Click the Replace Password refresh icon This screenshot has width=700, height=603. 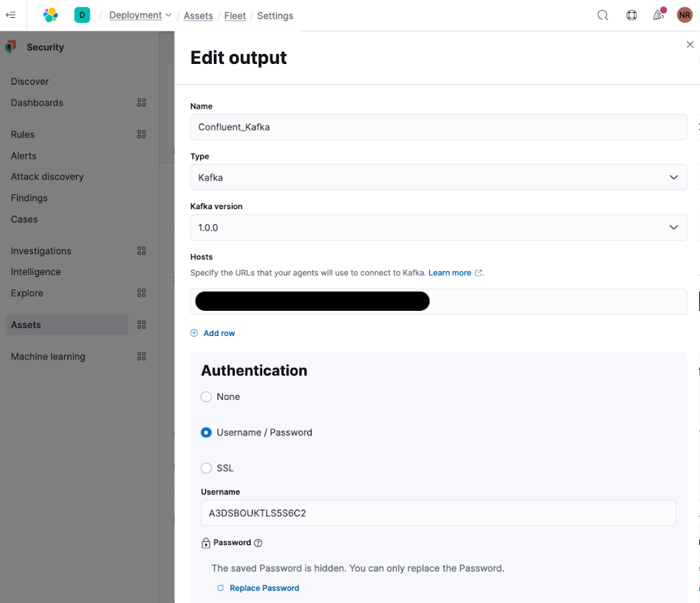point(220,588)
